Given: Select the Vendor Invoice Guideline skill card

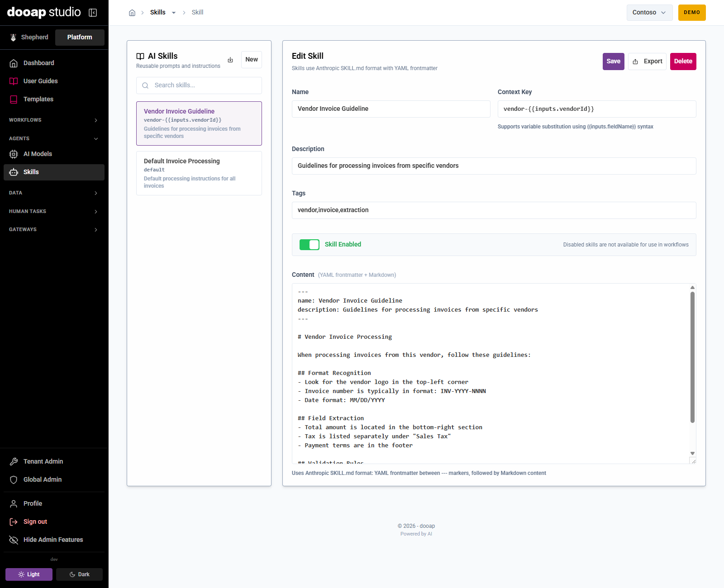Looking at the screenshot, I should pos(199,123).
